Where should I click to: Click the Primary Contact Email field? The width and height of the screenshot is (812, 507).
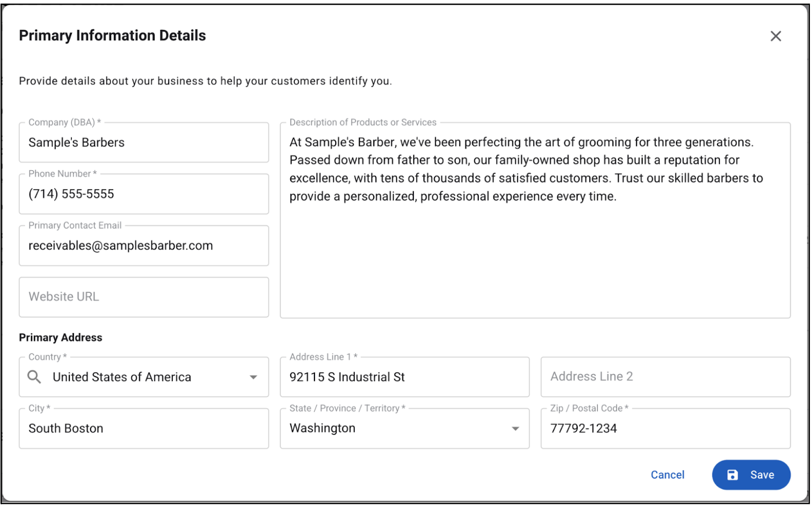pyautogui.click(x=144, y=245)
